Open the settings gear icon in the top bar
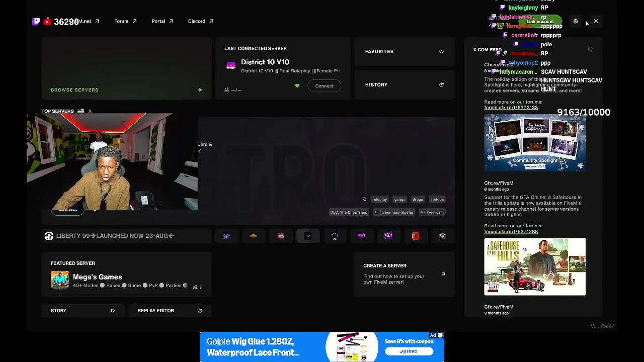The image size is (644, 362). 576,21
